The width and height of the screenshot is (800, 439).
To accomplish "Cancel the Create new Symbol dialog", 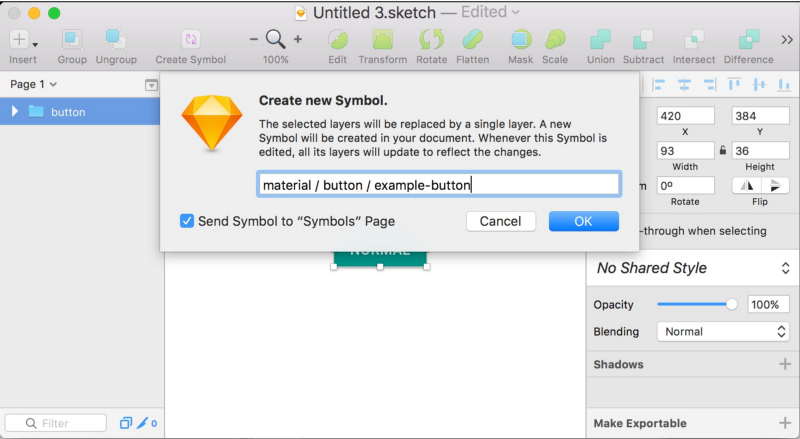I will (500, 221).
